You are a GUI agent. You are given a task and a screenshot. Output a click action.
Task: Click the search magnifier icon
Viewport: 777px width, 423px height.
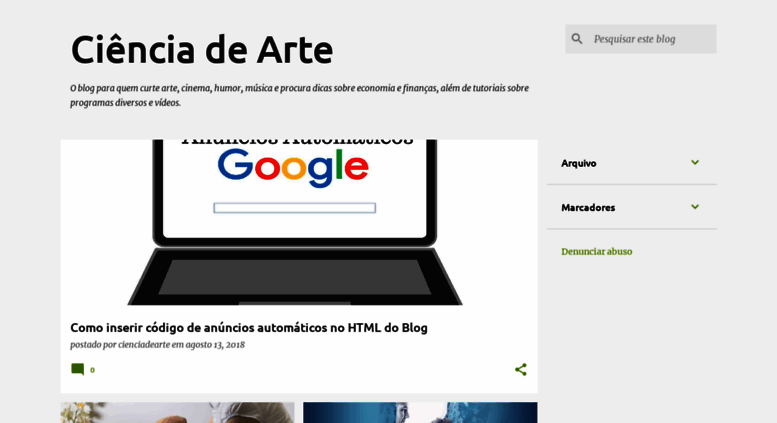pos(577,39)
